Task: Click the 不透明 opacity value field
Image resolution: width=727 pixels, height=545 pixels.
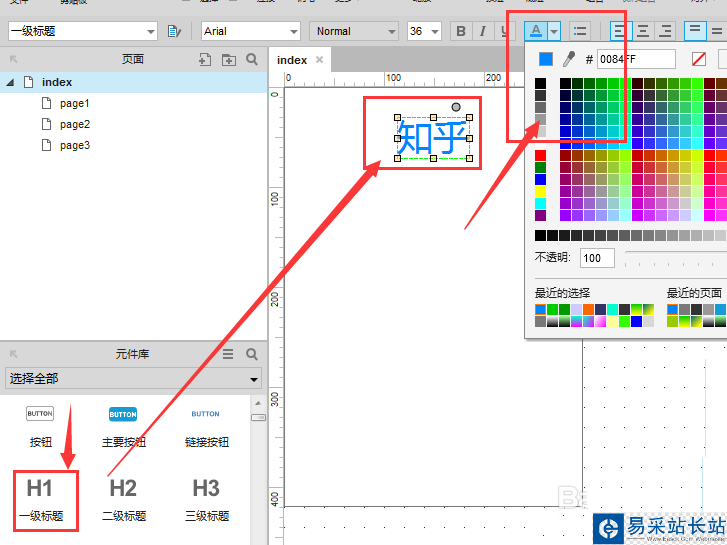Action: tap(597, 258)
